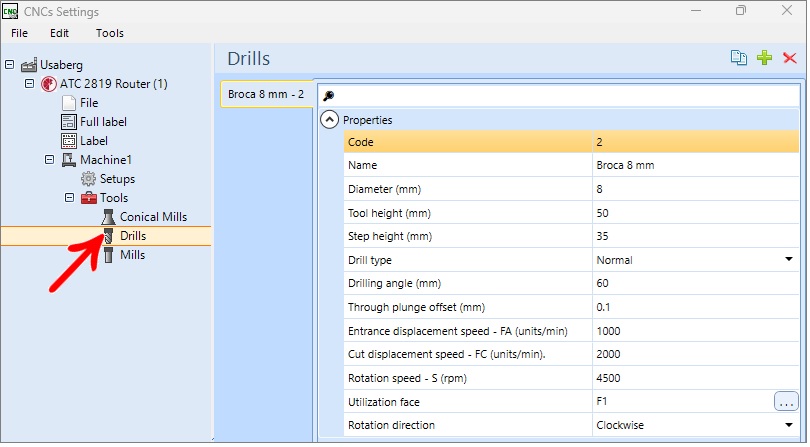Click the Machine1 machine icon

(69, 160)
